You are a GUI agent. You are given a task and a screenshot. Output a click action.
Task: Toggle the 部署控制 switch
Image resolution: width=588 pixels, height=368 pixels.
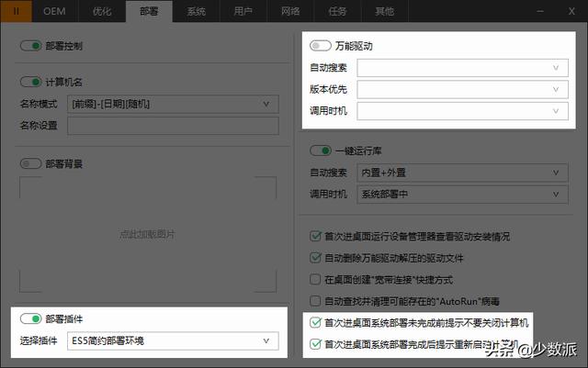[x=30, y=46]
